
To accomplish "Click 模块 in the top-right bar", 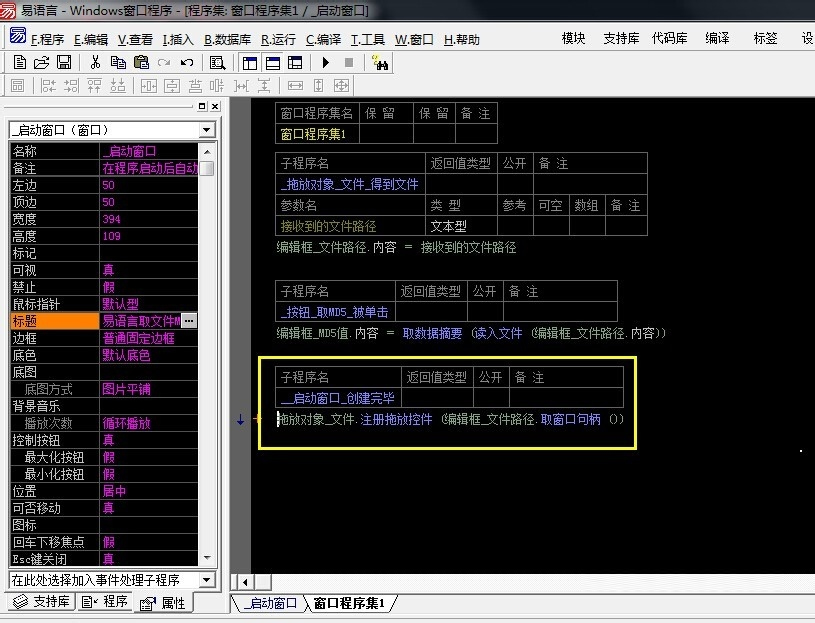I will pos(573,38).
